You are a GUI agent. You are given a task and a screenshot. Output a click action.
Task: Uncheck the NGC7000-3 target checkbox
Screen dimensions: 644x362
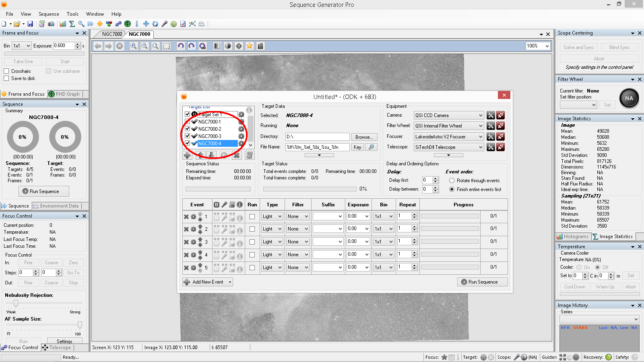coord(188,136)
